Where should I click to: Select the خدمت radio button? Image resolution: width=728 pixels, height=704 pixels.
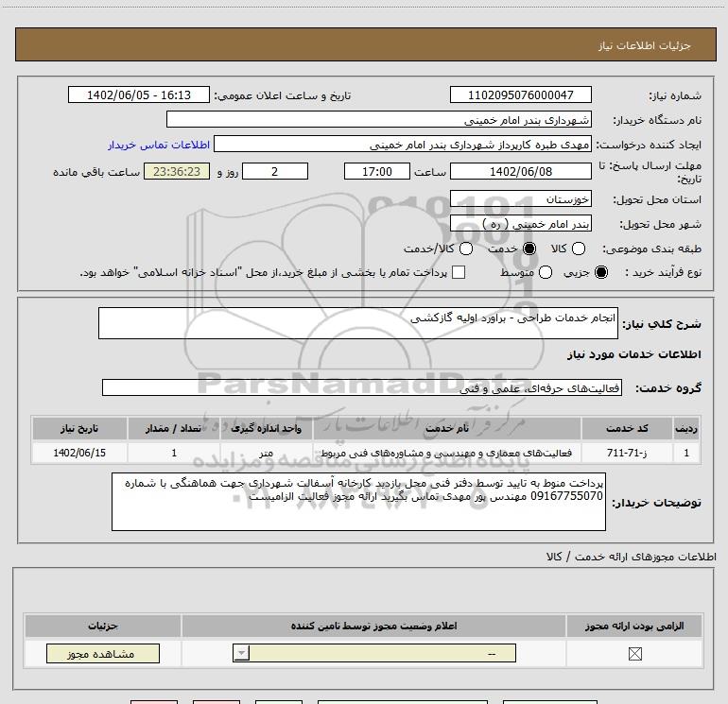(x=529, y=249)
